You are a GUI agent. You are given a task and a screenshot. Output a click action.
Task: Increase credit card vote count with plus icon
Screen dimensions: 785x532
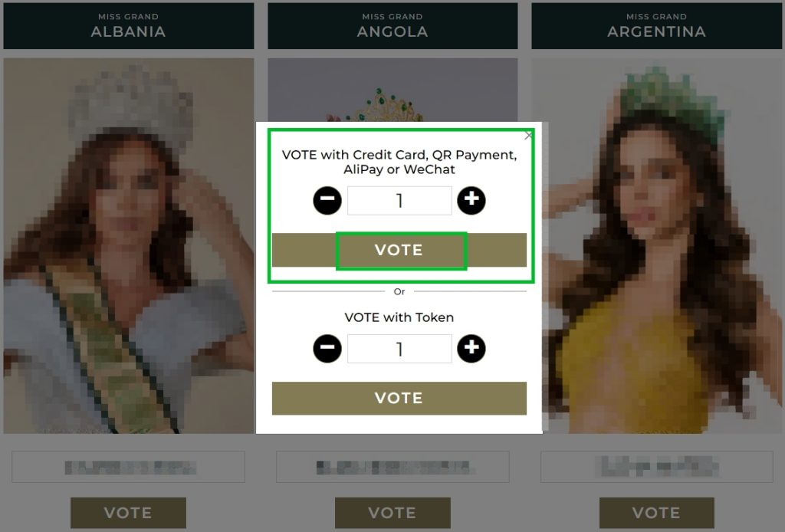[x=471, y=200]
